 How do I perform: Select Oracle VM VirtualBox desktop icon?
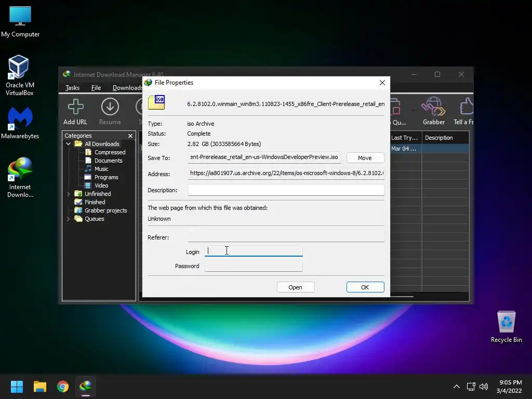click(x=19, y=75)
